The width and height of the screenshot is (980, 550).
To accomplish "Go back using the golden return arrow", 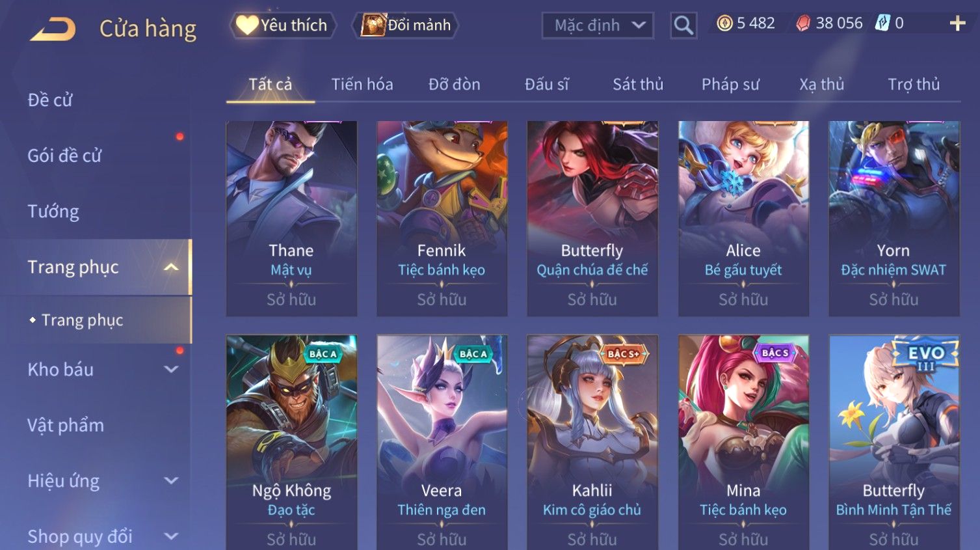I will 53,29.
